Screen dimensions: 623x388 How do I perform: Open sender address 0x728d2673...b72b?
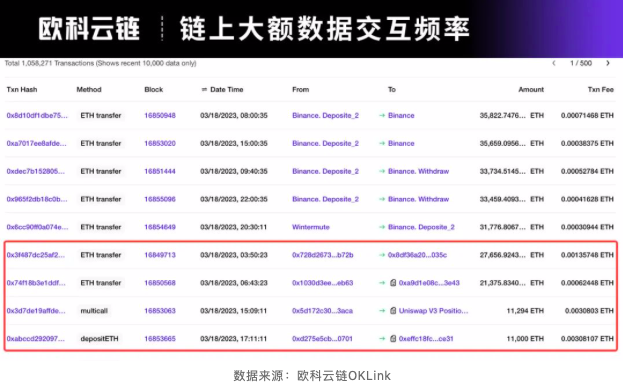click(323, 255)
